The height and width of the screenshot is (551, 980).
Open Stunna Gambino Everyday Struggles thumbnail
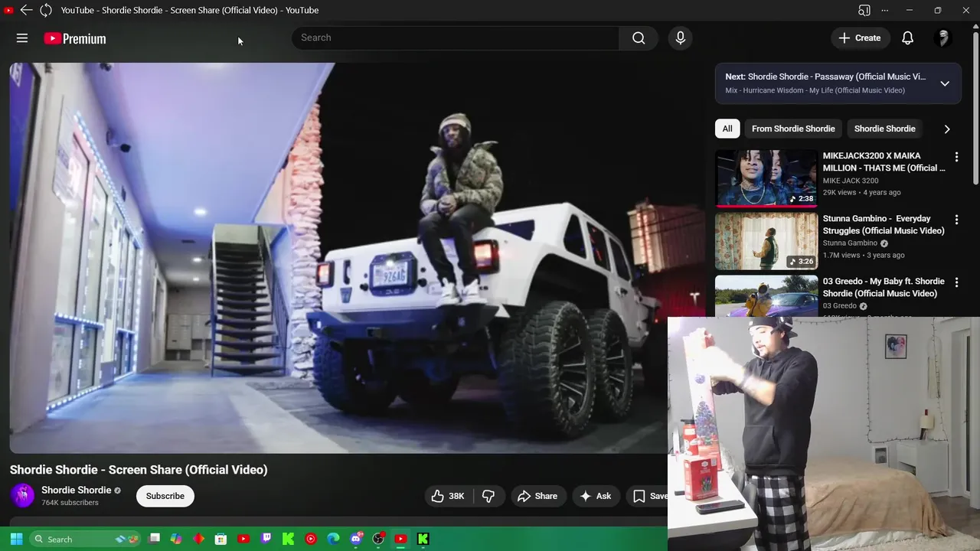[766, 241]
